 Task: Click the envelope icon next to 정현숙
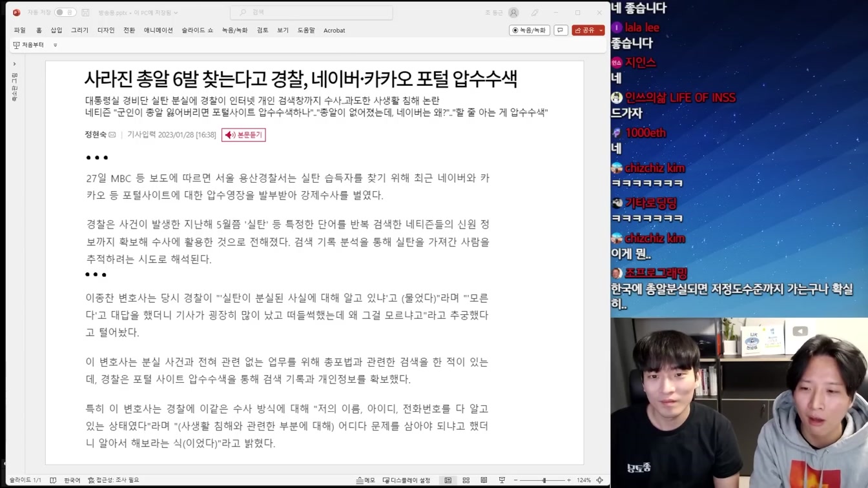(x=112, y=135)
